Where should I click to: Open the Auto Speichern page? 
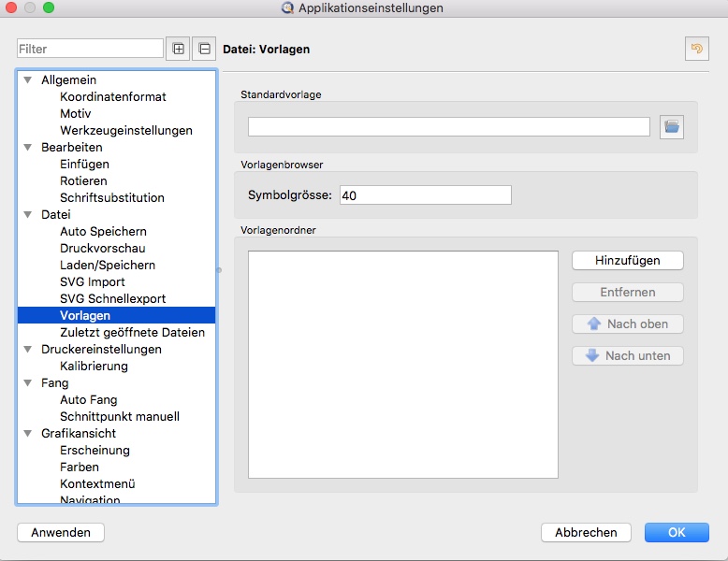(x=103, y=231)
